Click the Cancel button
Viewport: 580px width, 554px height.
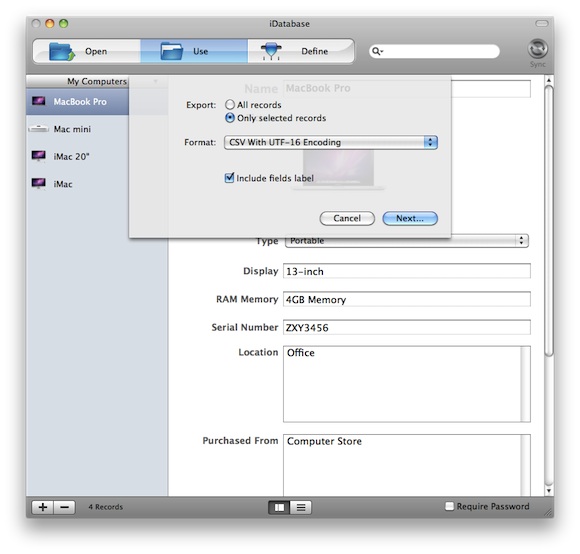347,218
